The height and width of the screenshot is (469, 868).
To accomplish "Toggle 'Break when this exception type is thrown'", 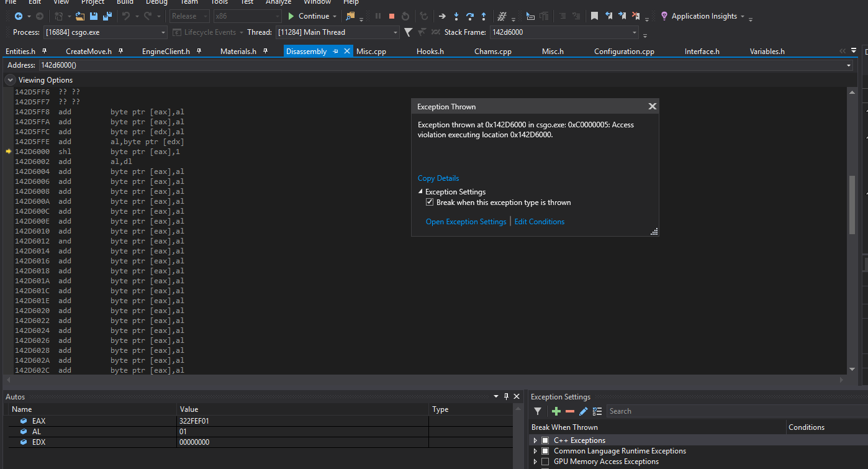I will (430, 203).
